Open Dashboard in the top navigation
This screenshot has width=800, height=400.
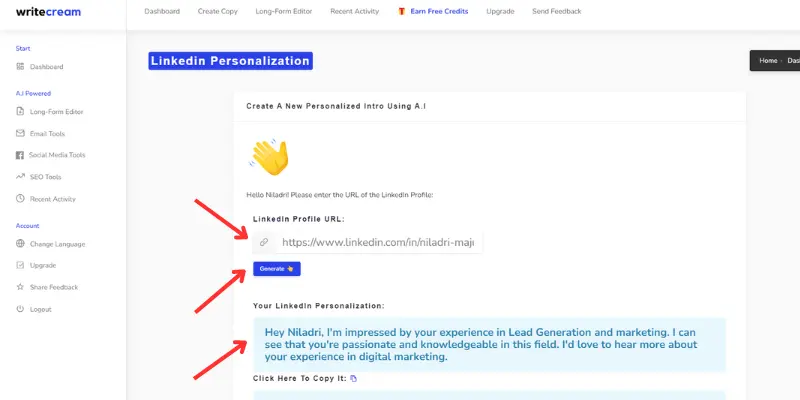(162, 11)
